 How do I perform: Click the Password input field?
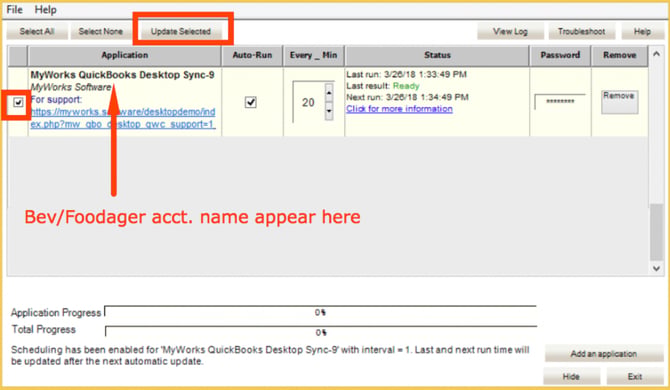click(560, 102)
